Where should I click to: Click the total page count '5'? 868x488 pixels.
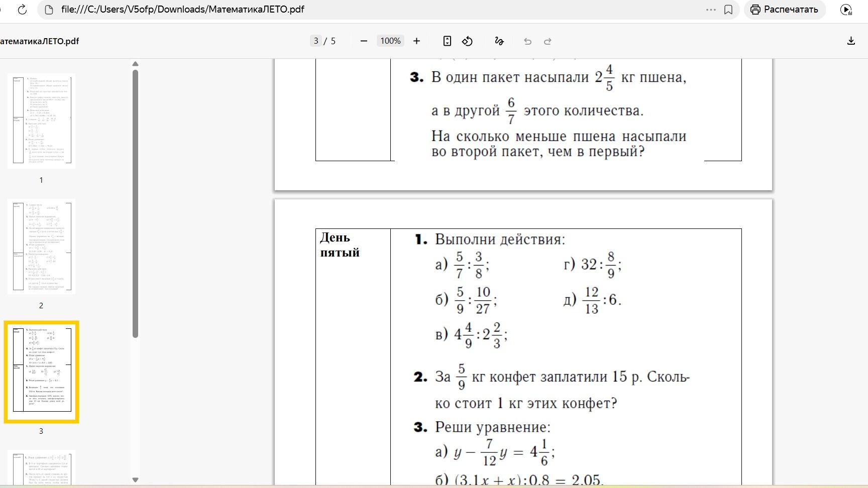pos(333,41)
